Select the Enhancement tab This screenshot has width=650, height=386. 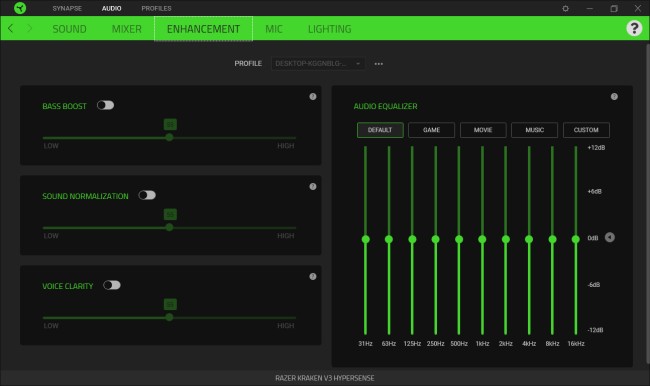[203, 29]
